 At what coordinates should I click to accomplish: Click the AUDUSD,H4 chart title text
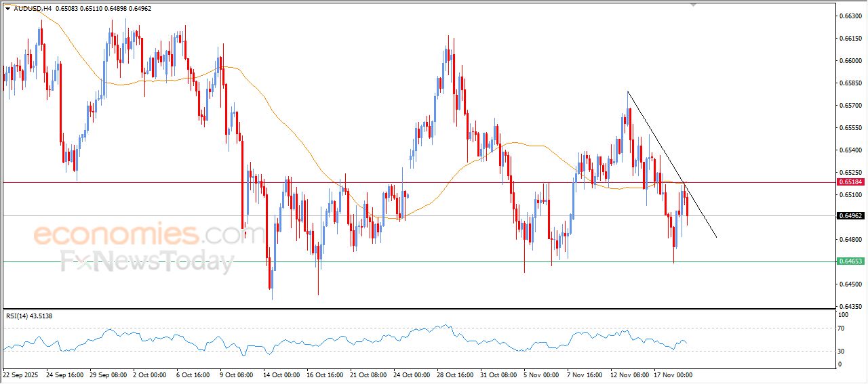coord(32,9)
